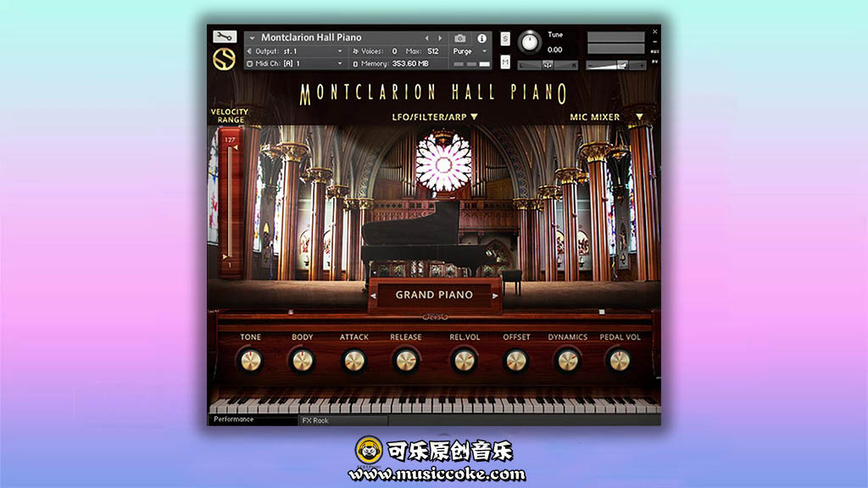Click the camera snapshot icon

point(459,38)
